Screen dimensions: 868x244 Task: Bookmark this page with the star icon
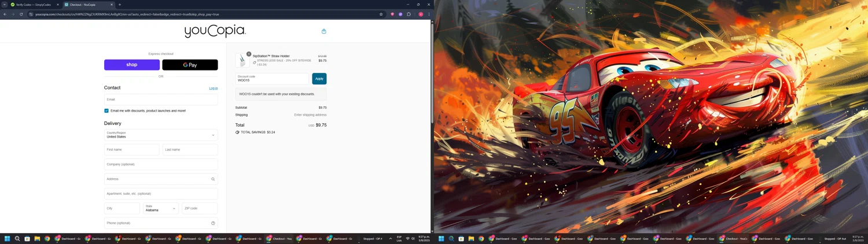pos(381,14)
